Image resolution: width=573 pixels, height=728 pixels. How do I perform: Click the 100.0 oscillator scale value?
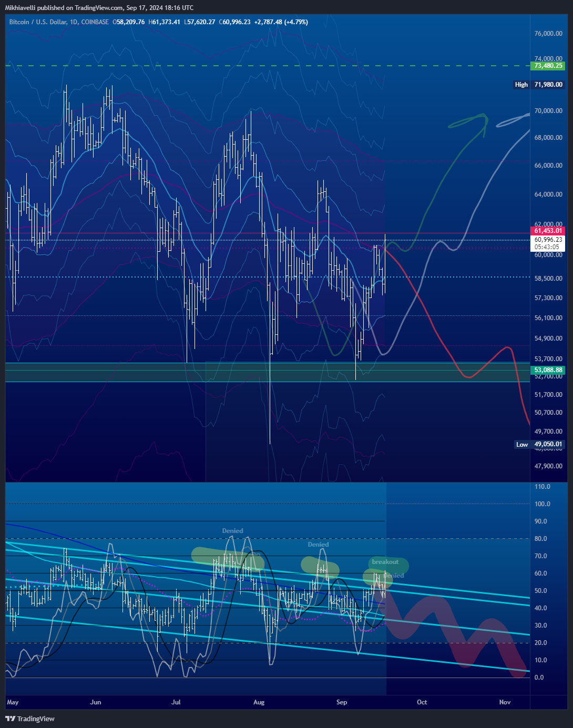tap(542, 504)
